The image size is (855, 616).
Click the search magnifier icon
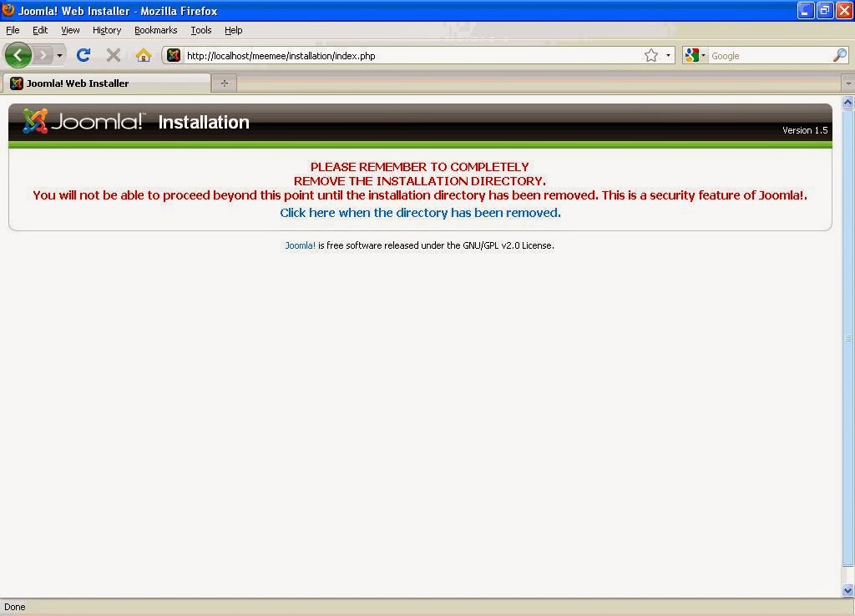point(840,55)
